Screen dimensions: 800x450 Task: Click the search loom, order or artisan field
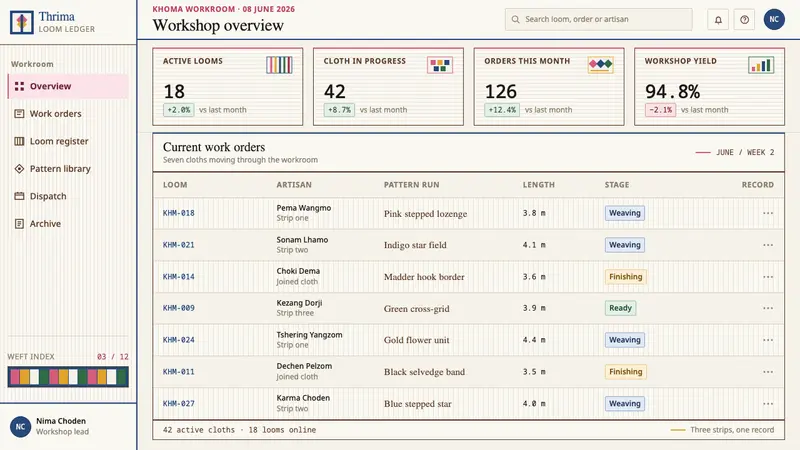coord(598,19)
